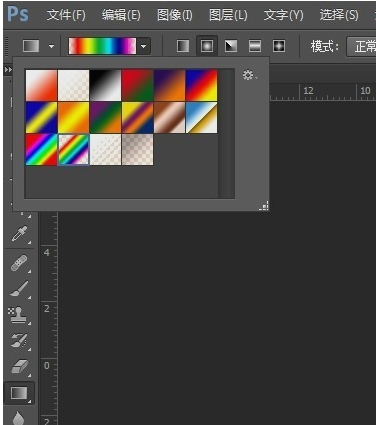Open the 文字(Y) menu
This screenshot has height=425, width=376.
coord(283,15)
